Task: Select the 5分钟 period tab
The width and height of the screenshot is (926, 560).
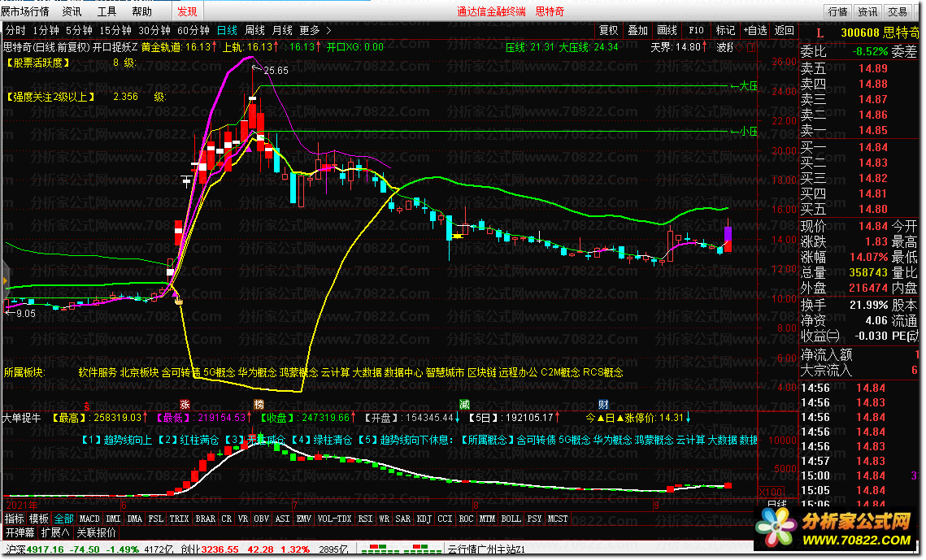Action: 79,30
